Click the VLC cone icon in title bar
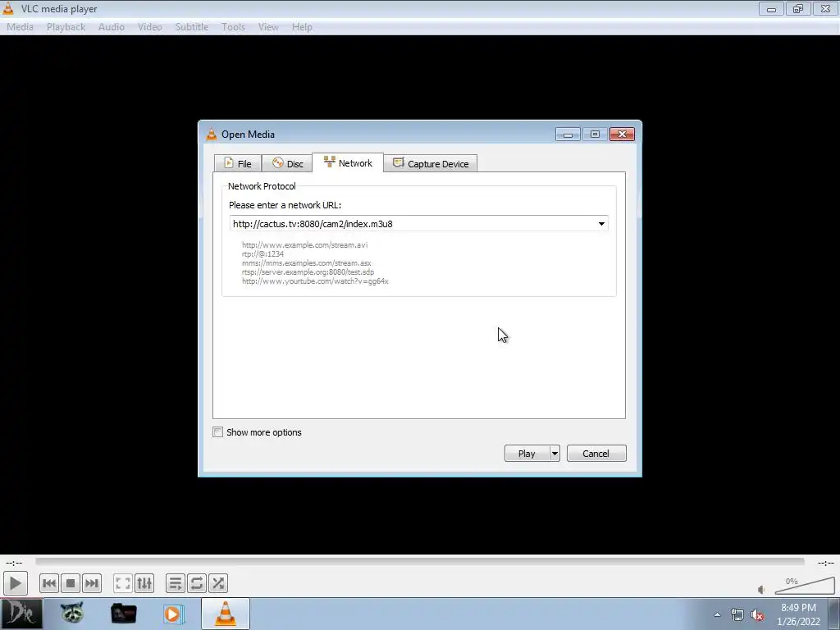840x630 pixels. 8,8
